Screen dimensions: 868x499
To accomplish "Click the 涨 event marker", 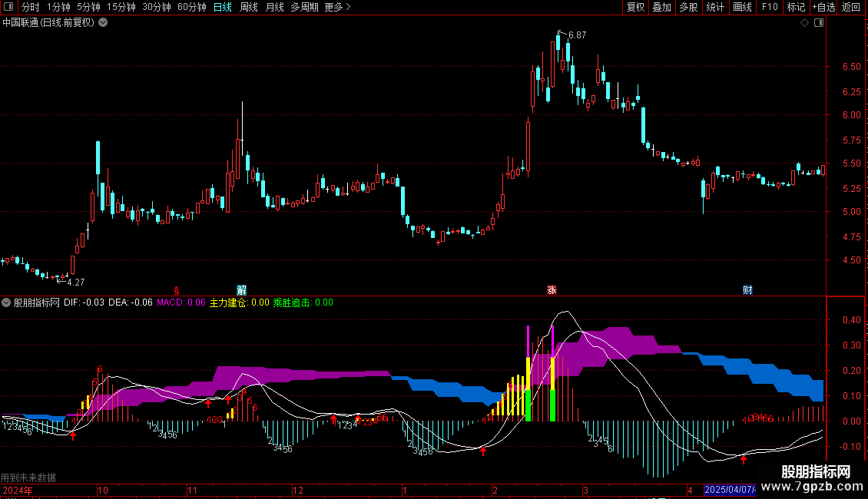I will pyautogui.click(x=552, y=290).
